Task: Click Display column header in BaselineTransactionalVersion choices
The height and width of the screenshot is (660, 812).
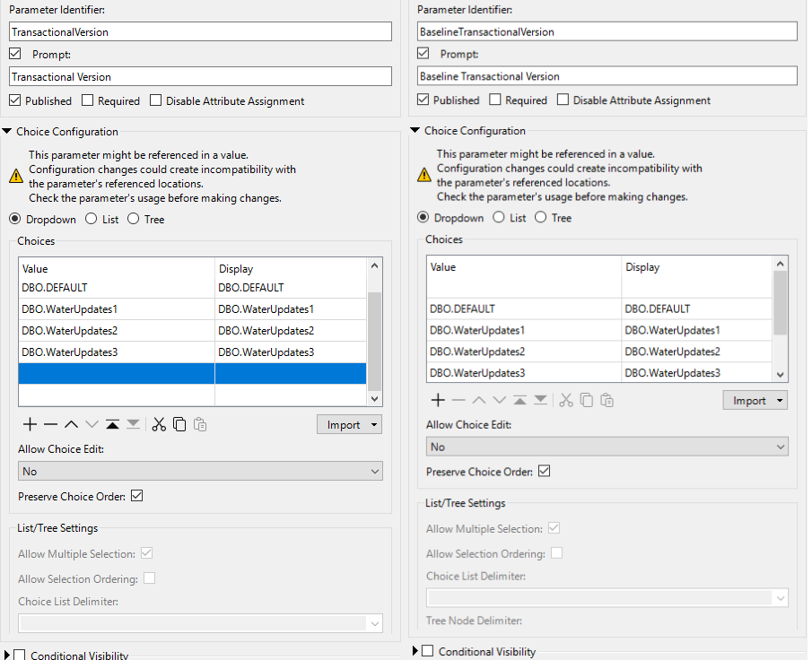Action: coord(696,267)
